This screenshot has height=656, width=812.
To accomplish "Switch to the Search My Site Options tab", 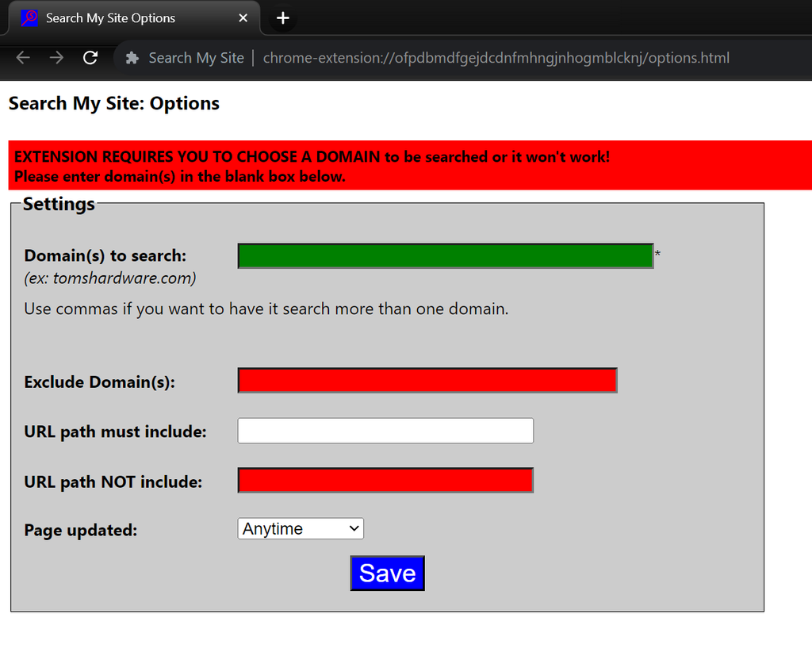I will click(127, 17).
